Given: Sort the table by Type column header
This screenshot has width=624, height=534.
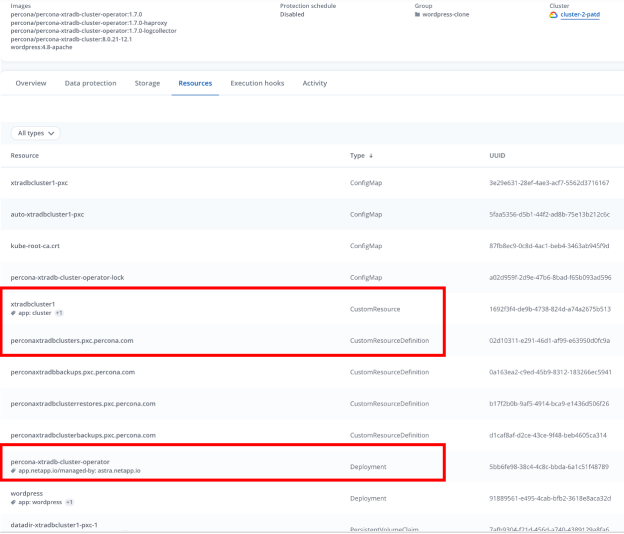Looking at the screenshot, I should [x=357, y=156].
